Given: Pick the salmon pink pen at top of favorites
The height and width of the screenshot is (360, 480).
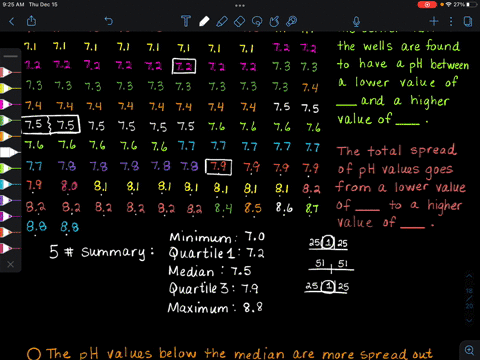Looking at the screenshot, I should [10, 72].
